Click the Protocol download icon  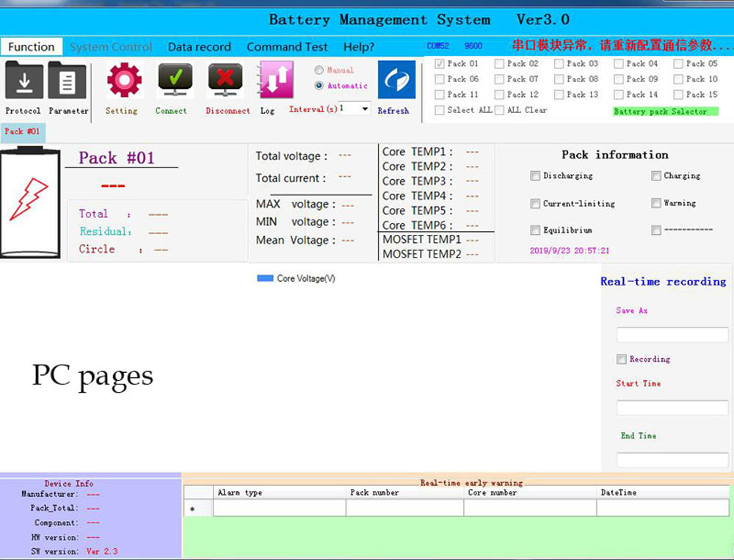tap(24, 81)
